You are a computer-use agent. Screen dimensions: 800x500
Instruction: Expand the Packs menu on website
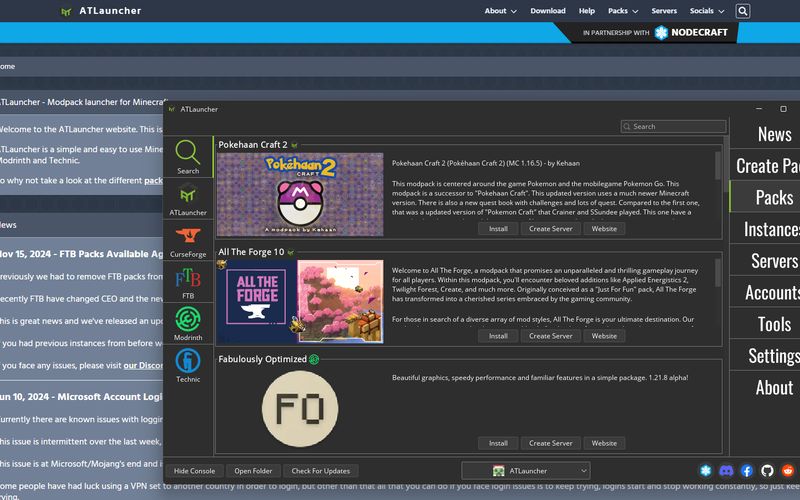click(623, 11)
